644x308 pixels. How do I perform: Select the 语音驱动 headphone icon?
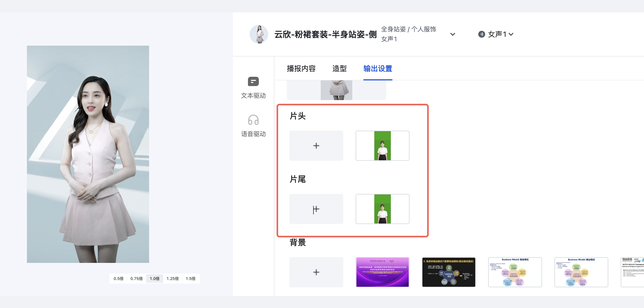253,120
